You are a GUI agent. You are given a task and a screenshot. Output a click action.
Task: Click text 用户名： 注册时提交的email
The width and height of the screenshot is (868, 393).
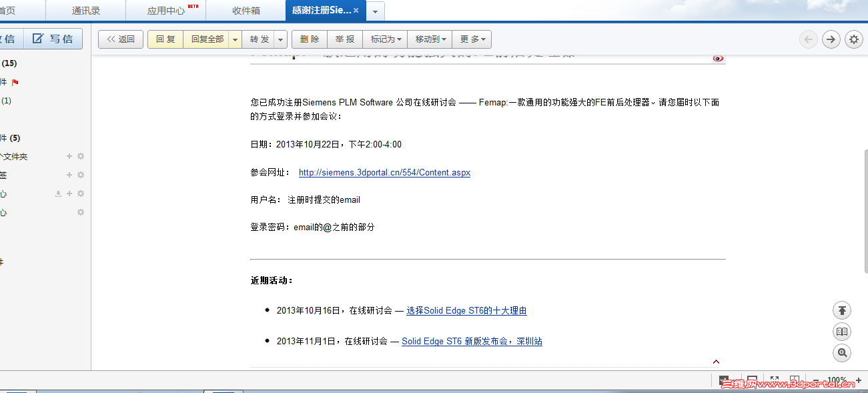[x=306, y=200]
